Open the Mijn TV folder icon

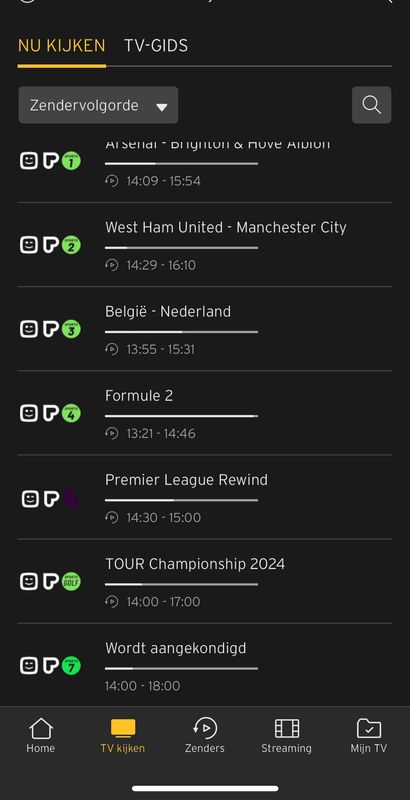click(x=369, y=728)
